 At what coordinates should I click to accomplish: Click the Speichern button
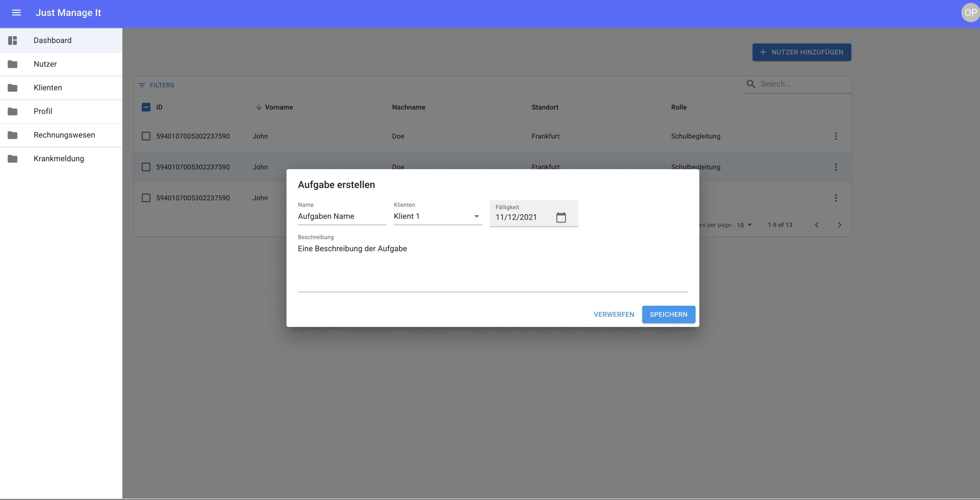pyautogui.click(x=668, y=315)
